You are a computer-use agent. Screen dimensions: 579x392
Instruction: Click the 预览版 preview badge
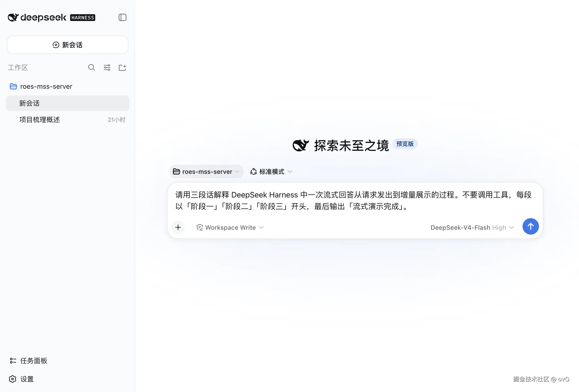405,144
